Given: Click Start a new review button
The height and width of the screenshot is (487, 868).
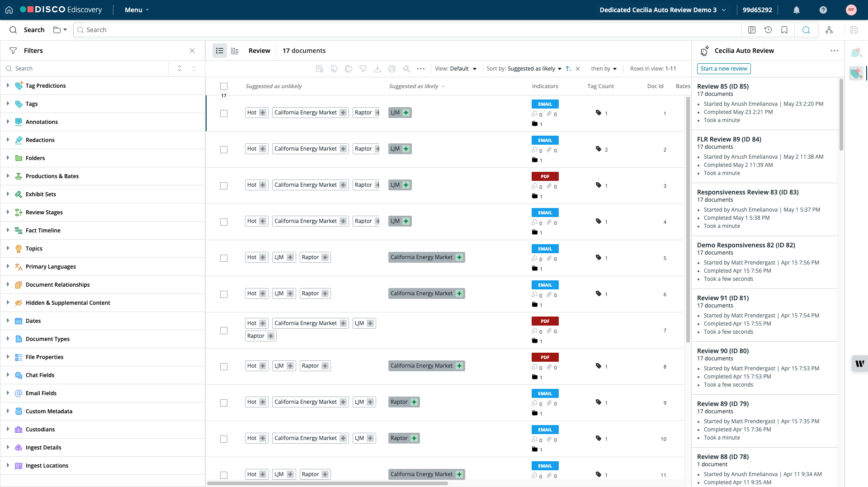Looking at the screenshot, I should (x=724, y=69).
